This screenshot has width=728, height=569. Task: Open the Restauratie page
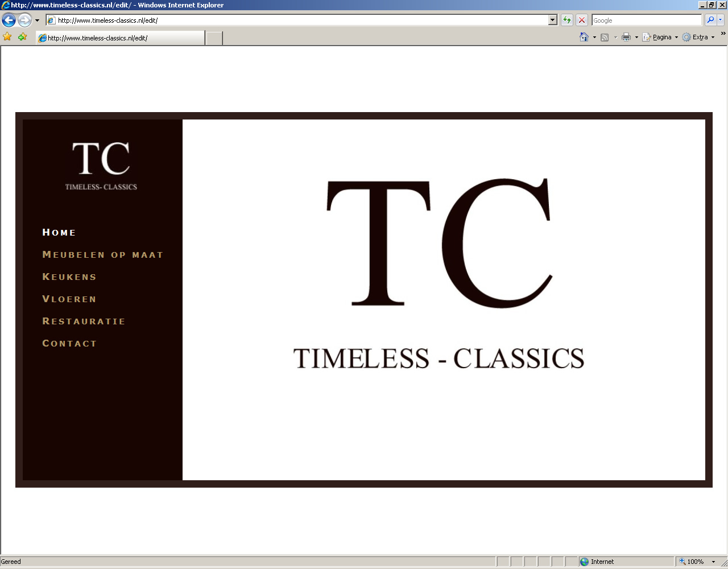(x=84, y=321)
